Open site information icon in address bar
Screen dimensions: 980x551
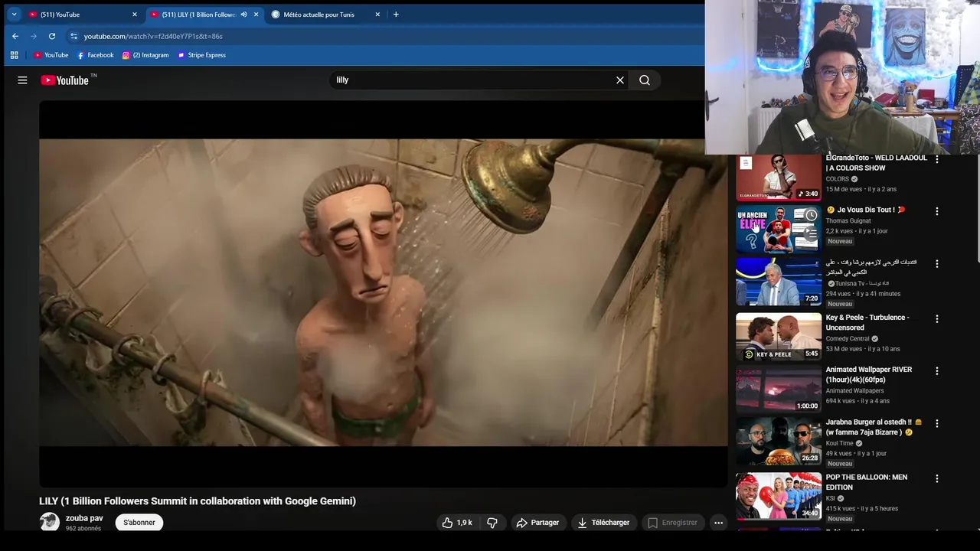[x=73, y=36]
